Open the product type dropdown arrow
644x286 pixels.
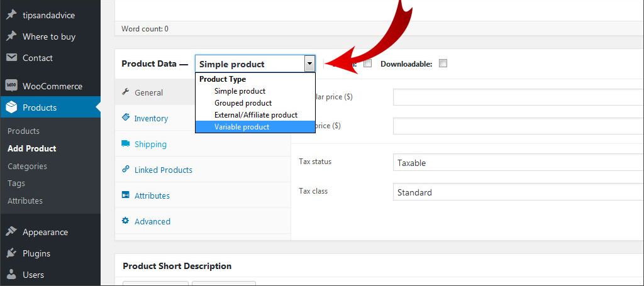pyautogui.click(x=309, y=63)
